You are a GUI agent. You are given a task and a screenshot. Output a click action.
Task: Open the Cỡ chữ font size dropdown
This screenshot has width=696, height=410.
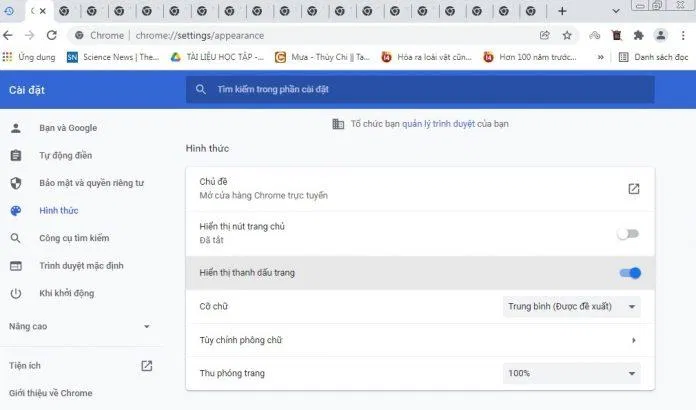click(x=571, y=306)
